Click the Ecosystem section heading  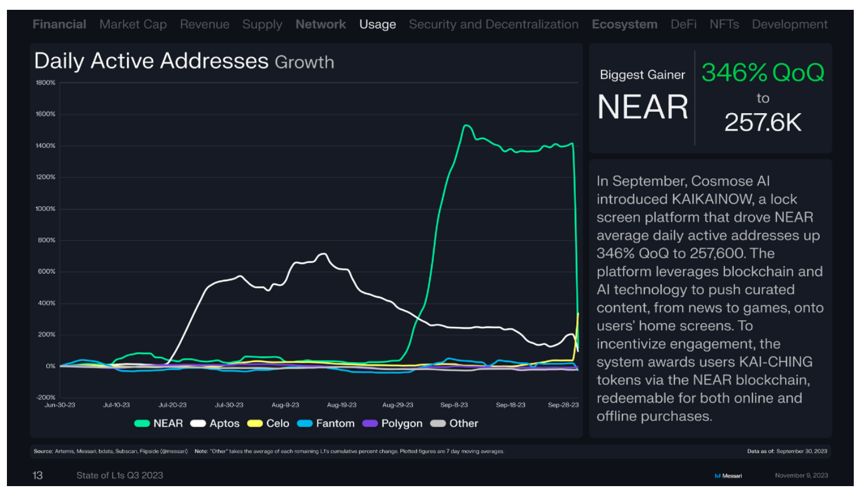625,24
